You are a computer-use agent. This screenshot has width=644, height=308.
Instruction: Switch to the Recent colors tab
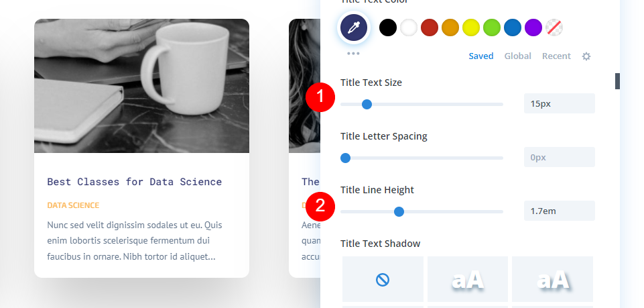tap(556, 56)
